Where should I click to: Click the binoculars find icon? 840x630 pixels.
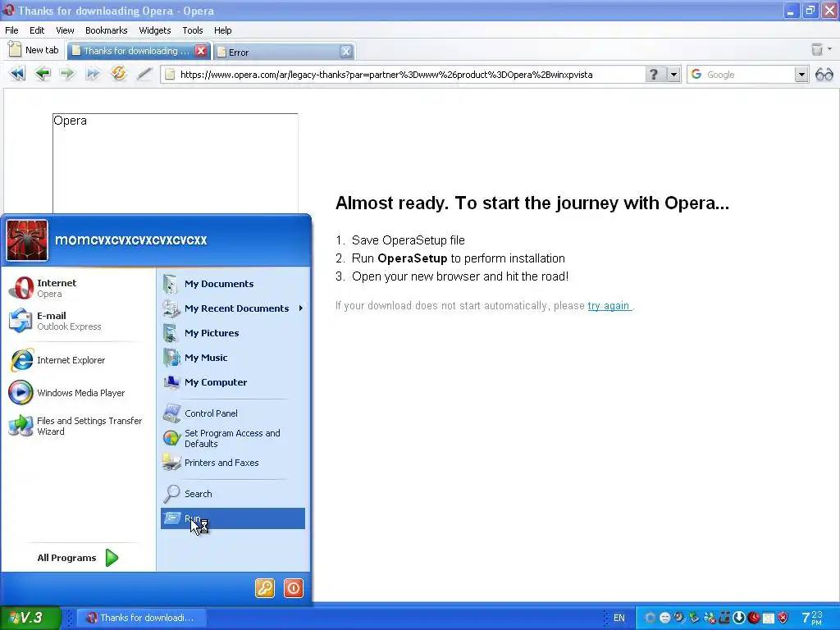tap(824, 75)
